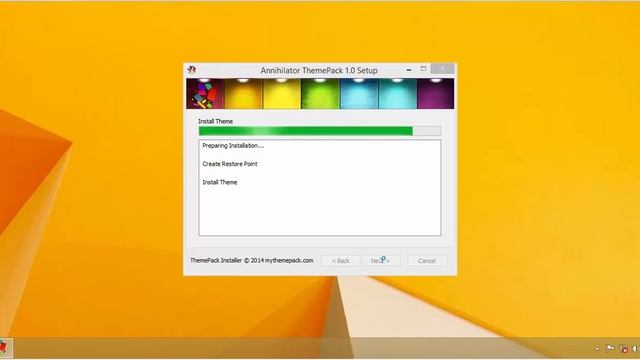
Task: Click the 'Install Theme' label above progress bar
Action: pos(216,121)
